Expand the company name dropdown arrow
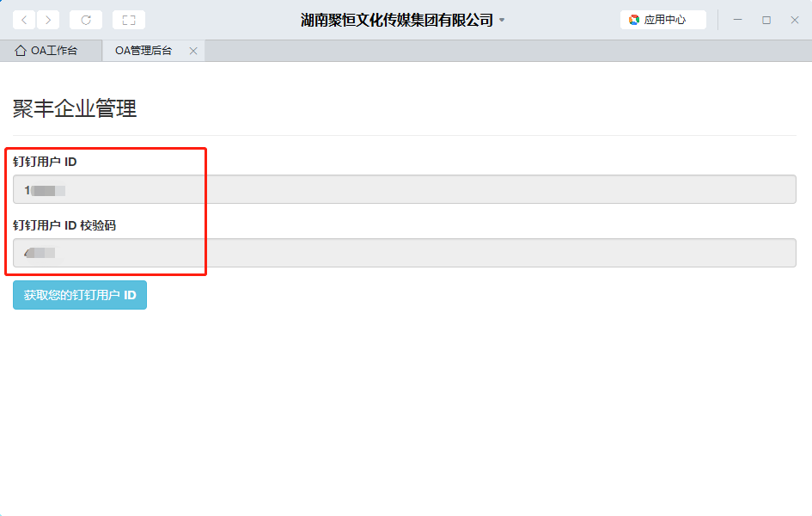 [x=502, y=21]
